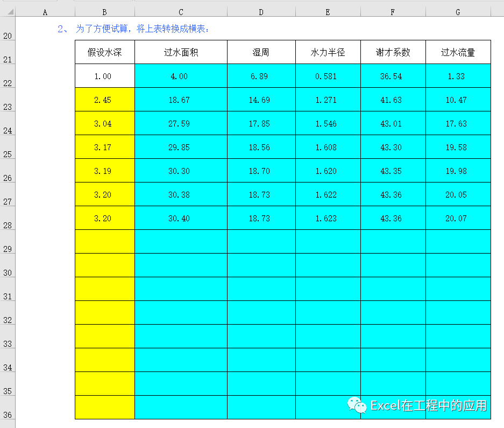Select area cell 27.59
The width and height of the screenshot is (504, 428).
(181, 124)
